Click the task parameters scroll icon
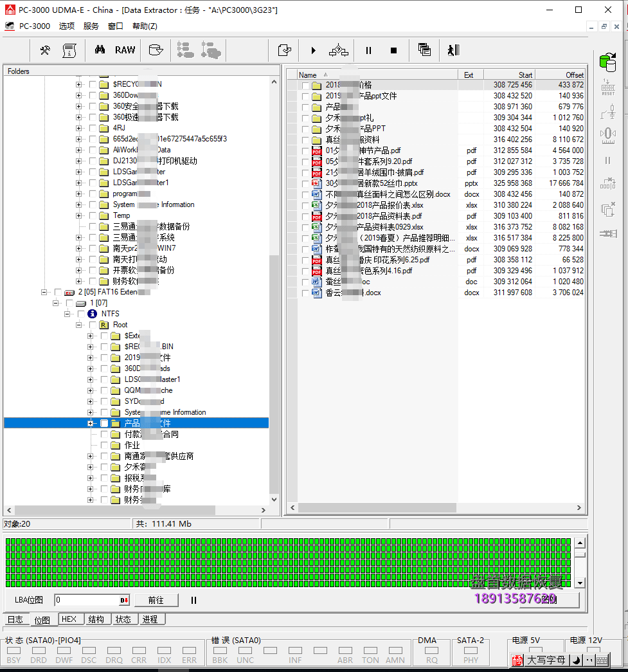The height and width of the screenshot is (672, 628). (69, 51)
